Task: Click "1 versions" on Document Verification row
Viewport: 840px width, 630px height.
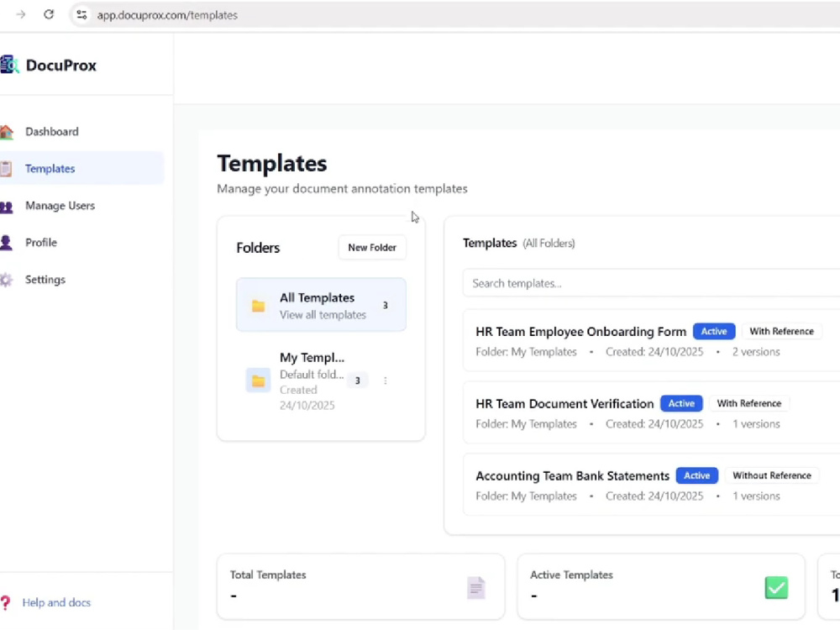Action: tap(756, 424)
